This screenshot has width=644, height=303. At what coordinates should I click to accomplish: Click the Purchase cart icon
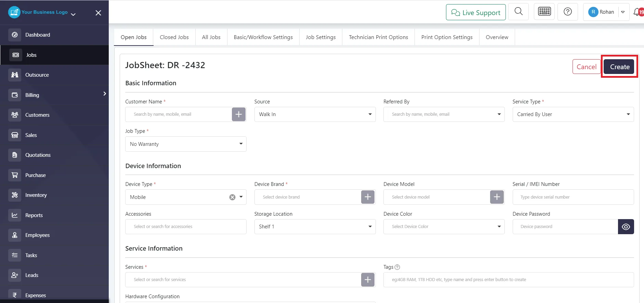(15, 175)
